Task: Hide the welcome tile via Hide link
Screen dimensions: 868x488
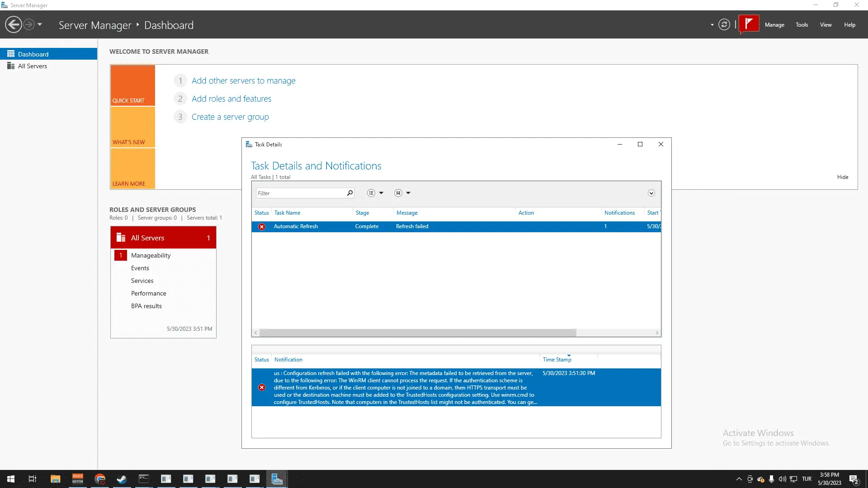Action: [843, 177]
